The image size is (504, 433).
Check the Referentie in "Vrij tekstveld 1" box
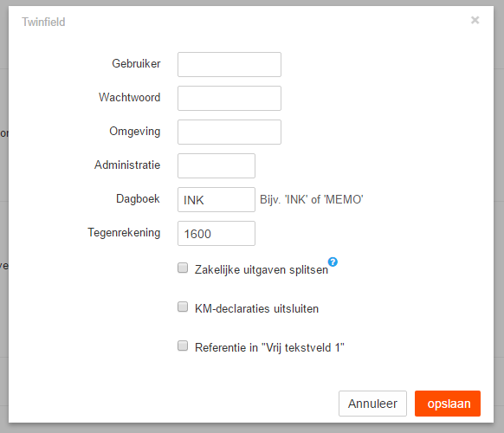183,346
